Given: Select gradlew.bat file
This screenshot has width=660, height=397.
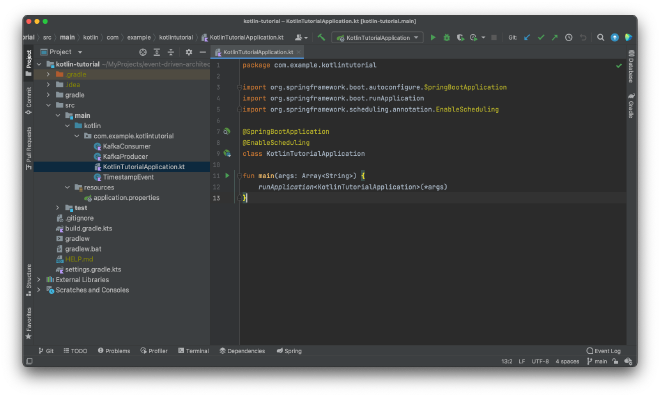Looking at the screenshot, I should [x=79, y=249].
